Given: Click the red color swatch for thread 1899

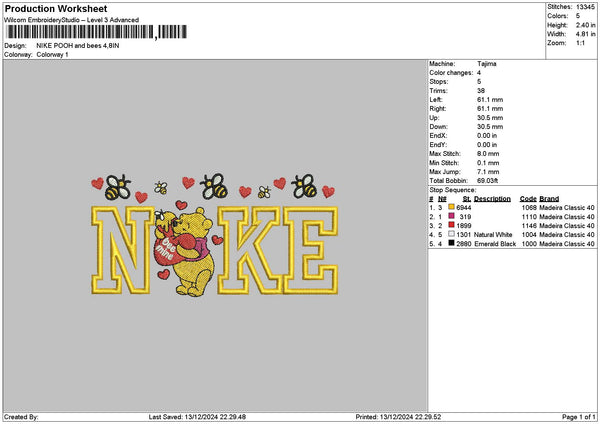Looking at the screenshot, I should (x=451, y=225).
